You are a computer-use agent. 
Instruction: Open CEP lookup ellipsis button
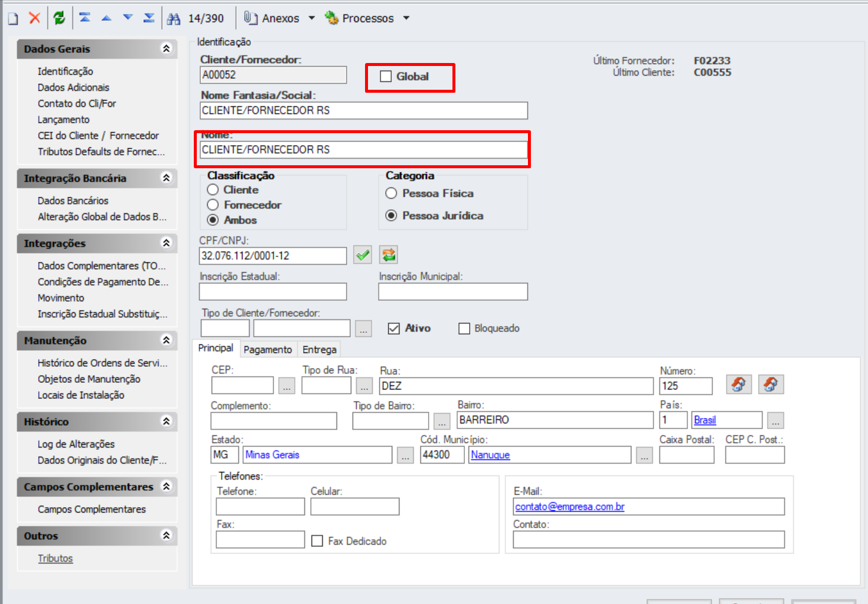[287, 386]
